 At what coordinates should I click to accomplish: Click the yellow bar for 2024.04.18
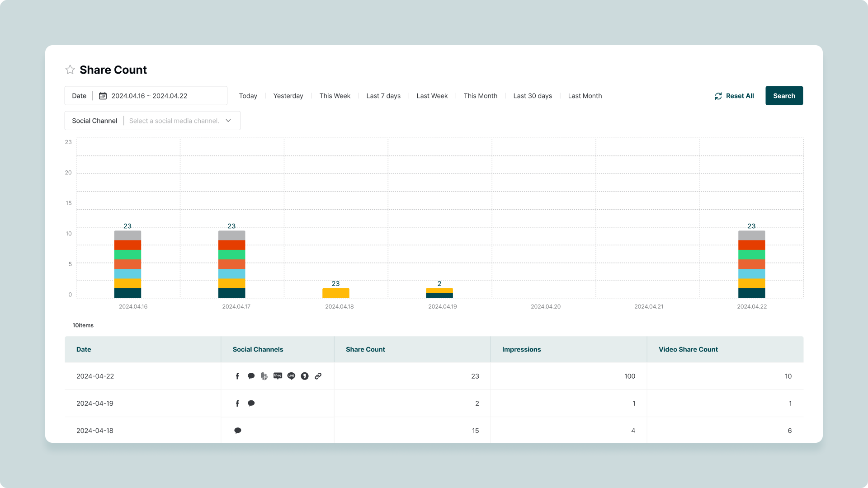pyautogui.click(x=335, y=293)
